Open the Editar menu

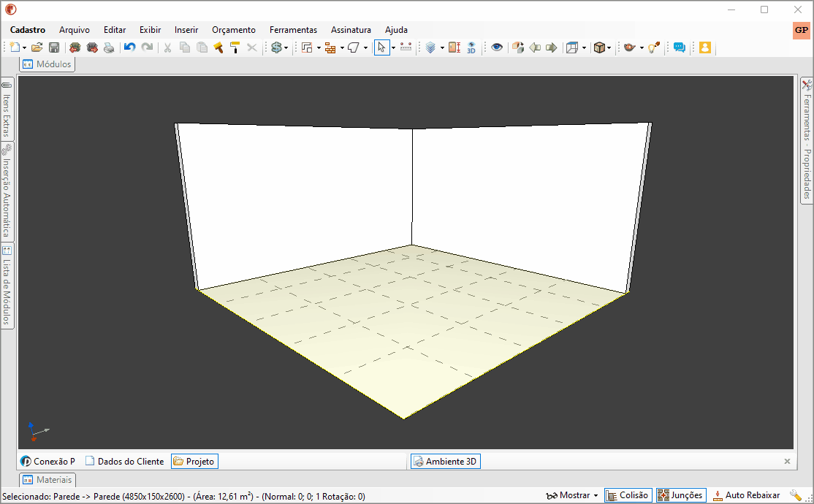click(x=114, y=30)
